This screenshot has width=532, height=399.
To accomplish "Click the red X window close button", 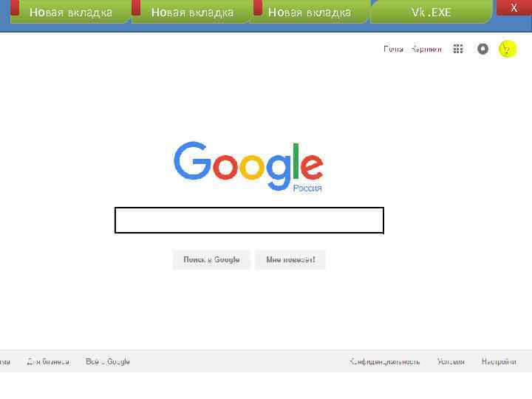I will [x=514, y=7].
